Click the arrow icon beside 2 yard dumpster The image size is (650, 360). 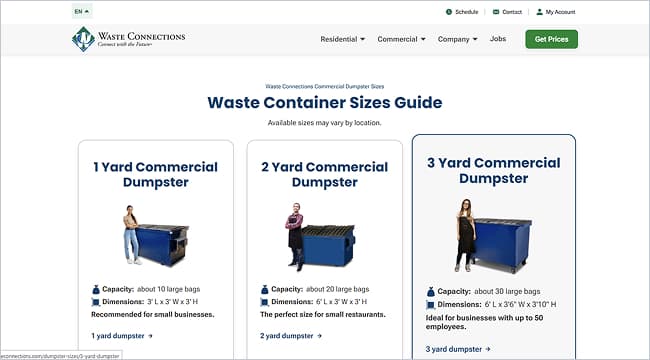pos(319,336)
